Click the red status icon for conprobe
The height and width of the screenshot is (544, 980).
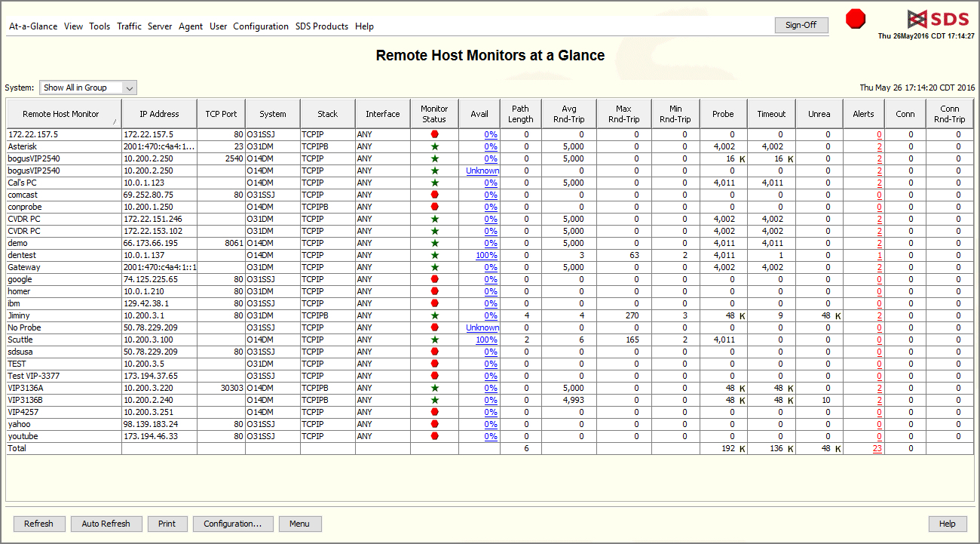tap(434, 207)
